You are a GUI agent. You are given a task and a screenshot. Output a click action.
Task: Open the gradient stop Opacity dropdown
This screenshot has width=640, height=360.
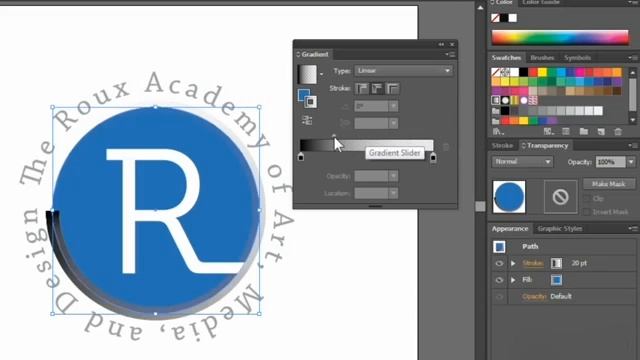[x=393, y=176]
